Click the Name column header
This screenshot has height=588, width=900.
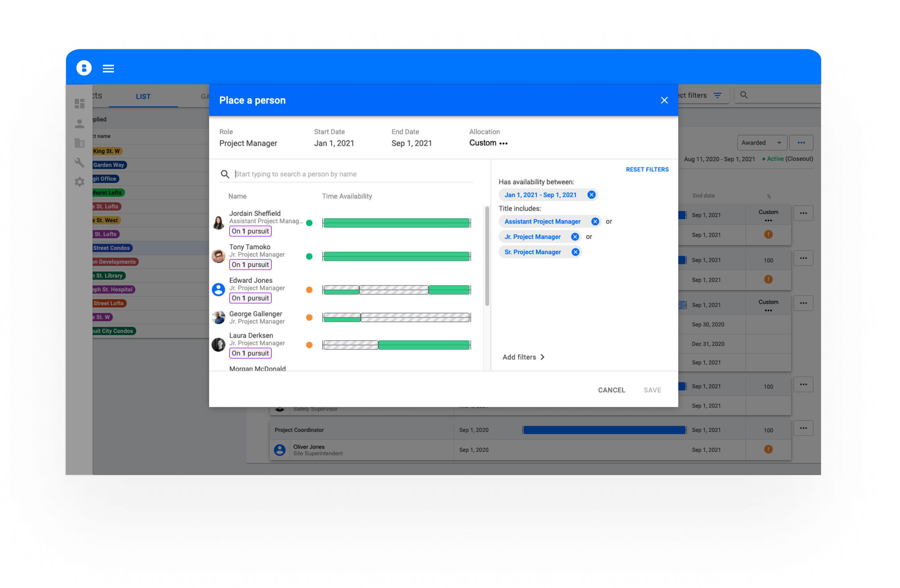237,196
